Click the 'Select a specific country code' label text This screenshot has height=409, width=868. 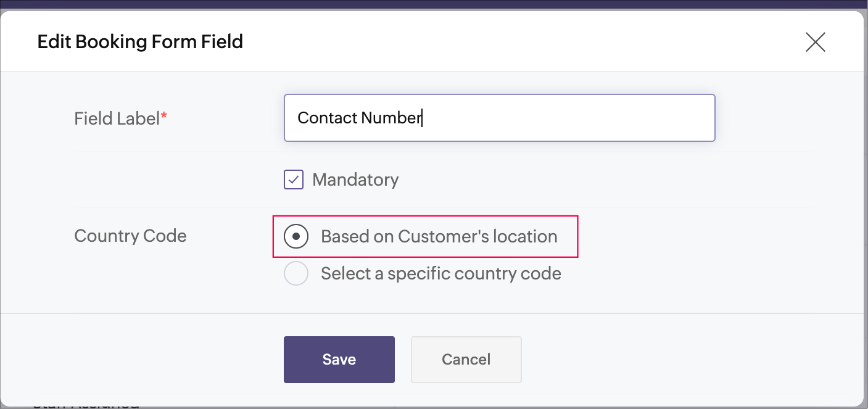(x=440, y=273)
